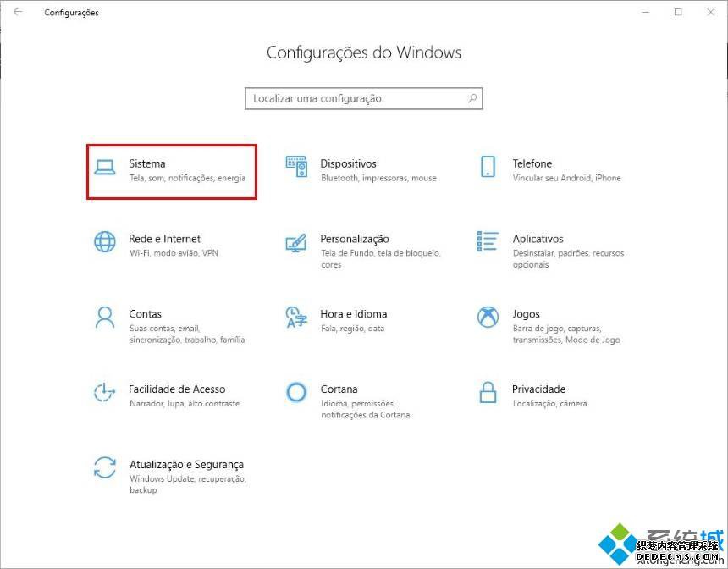Open the Privacidade padlock icon

click(x=488, y=393)
